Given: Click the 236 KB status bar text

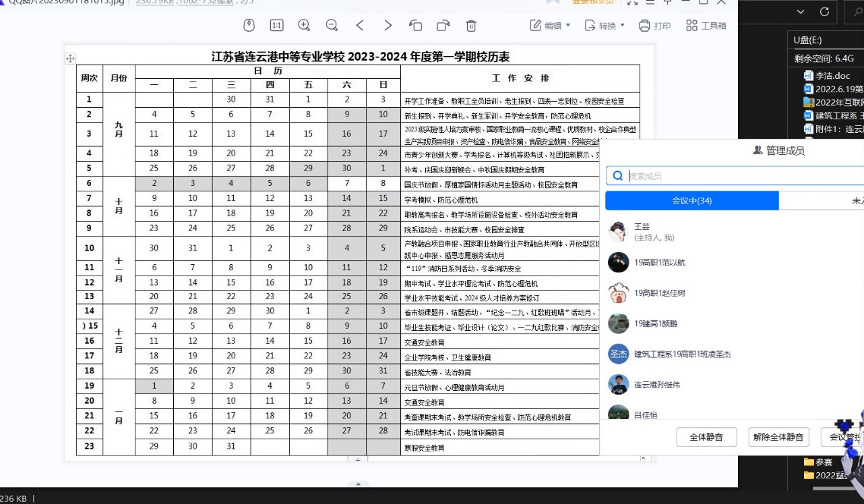Looking at the screenshot, I should [x=13, y=499].
